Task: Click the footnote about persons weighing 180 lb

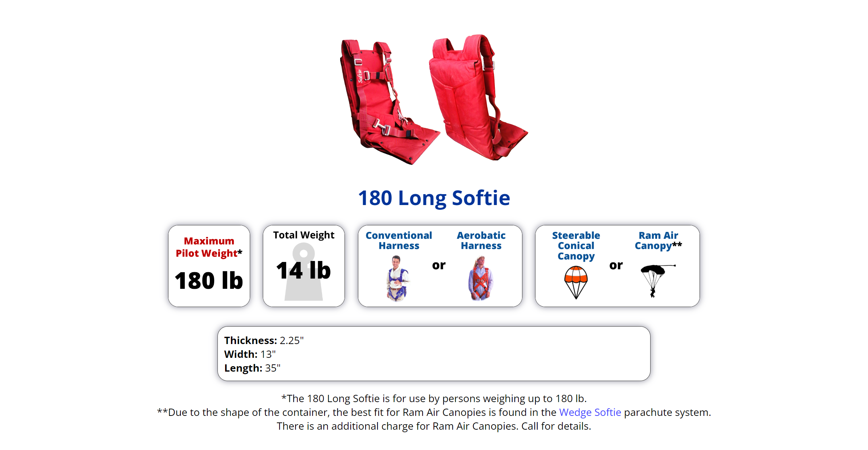Action: 434,398
